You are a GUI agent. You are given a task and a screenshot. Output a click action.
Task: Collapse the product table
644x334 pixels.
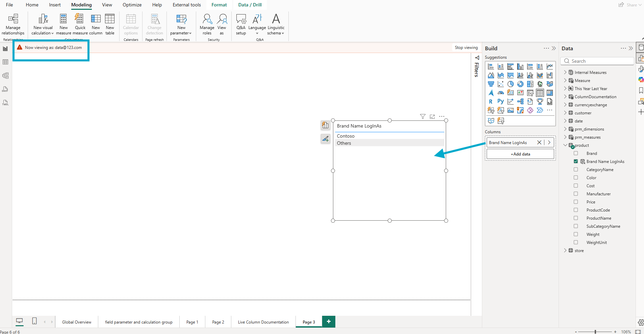click(x=565, y=145)
